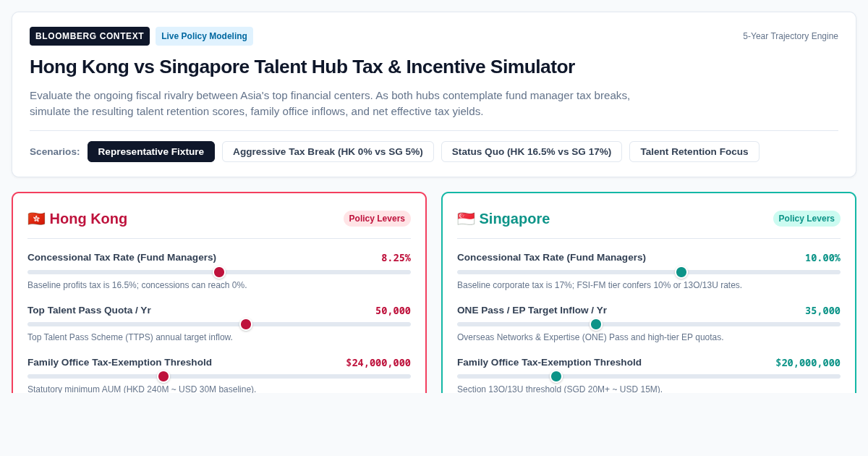Choose Status Quo (HK 16.5% vs SG 17%) scenario
Screen dimensions: 868x456
point(532,152)
